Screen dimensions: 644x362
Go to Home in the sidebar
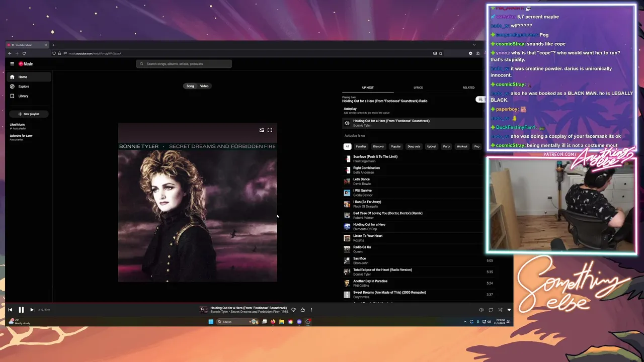[x=29, y=77]
